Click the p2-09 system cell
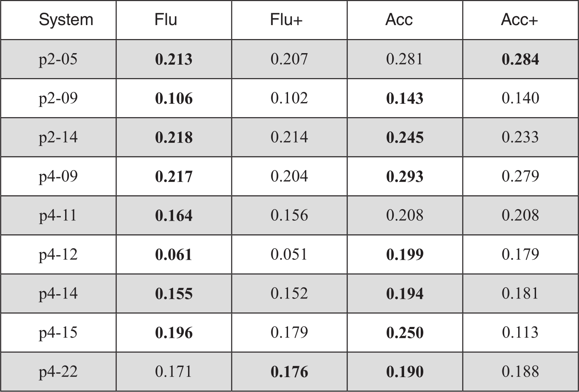 58,99
